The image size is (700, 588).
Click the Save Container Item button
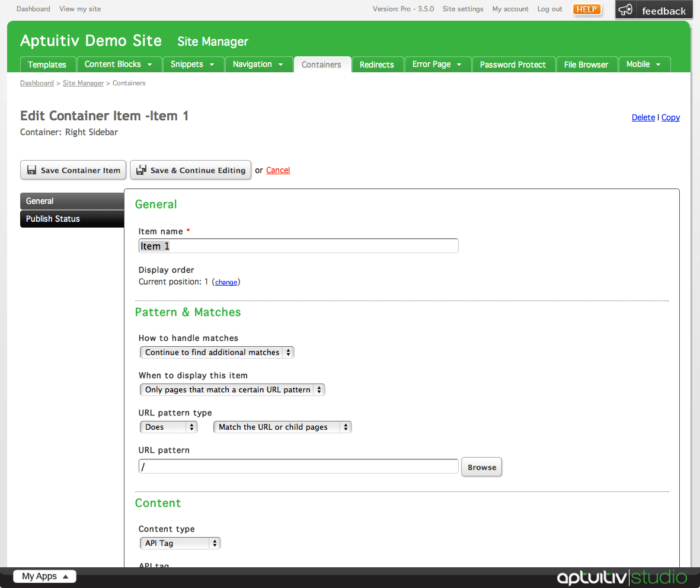73,170
